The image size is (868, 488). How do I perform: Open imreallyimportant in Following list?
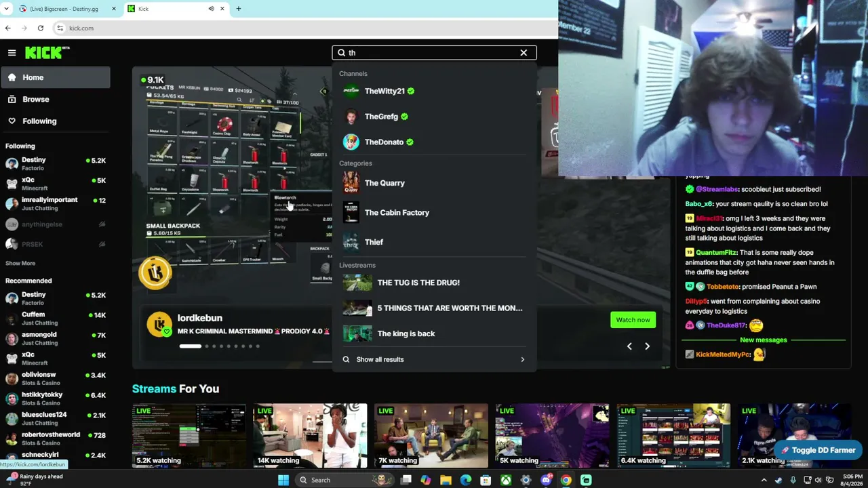coord(55,203)
